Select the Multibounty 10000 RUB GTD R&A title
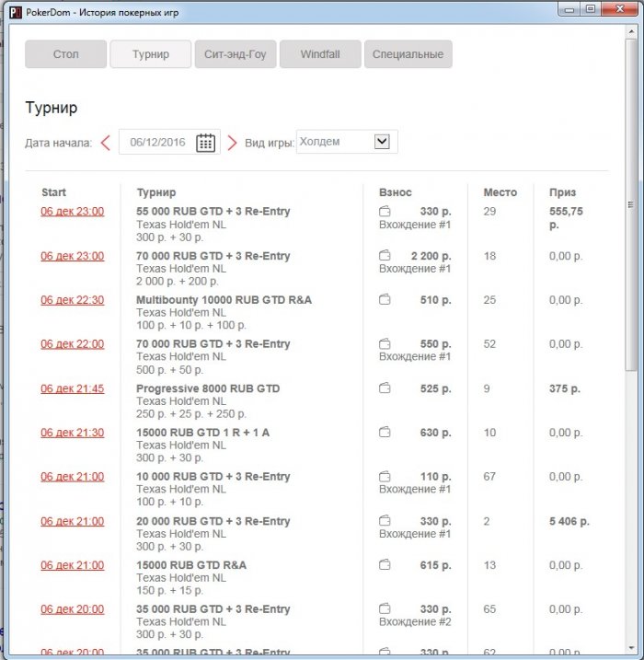Viewport: 644px width, 660px height. tap(224, 300)
